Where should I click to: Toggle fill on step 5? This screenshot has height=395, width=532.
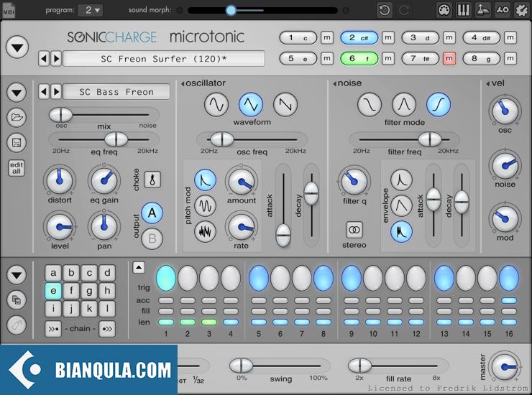coord(259,311)
